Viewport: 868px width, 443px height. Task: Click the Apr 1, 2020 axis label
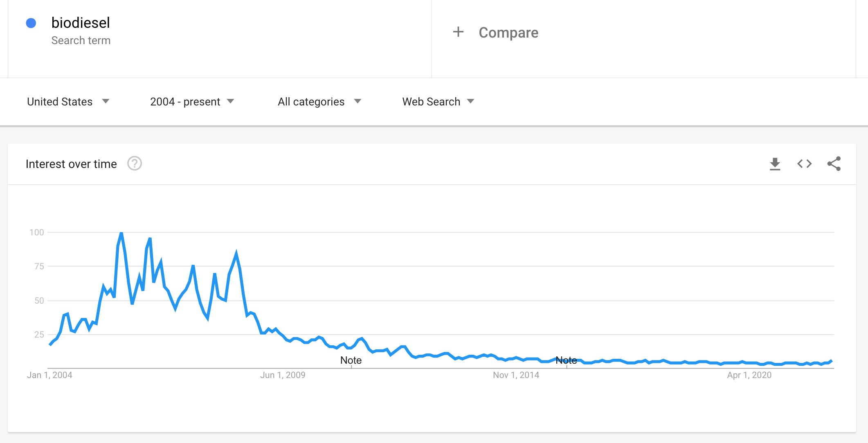749,375
